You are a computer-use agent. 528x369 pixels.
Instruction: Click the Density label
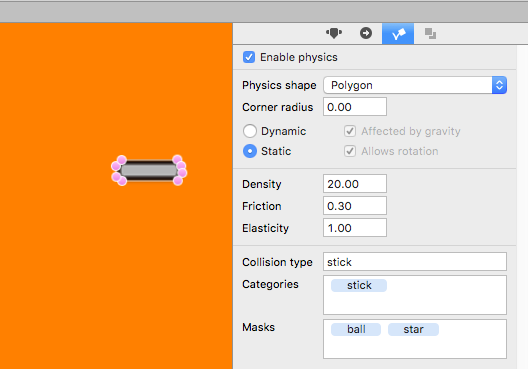(262, 184)
